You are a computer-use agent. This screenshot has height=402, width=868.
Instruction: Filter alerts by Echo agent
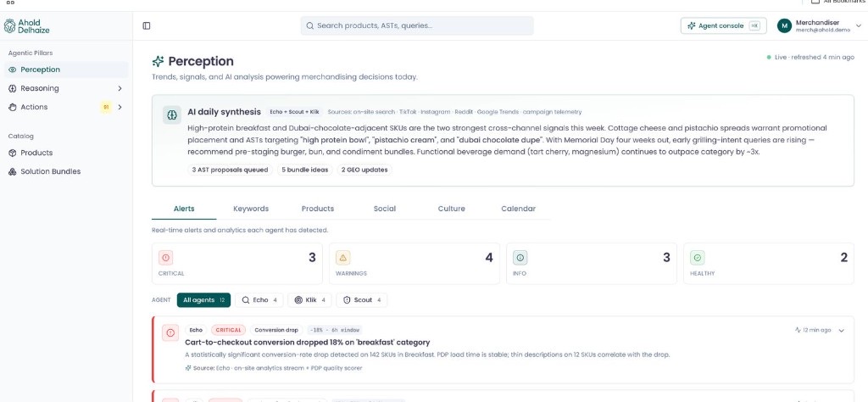point(259,300)
